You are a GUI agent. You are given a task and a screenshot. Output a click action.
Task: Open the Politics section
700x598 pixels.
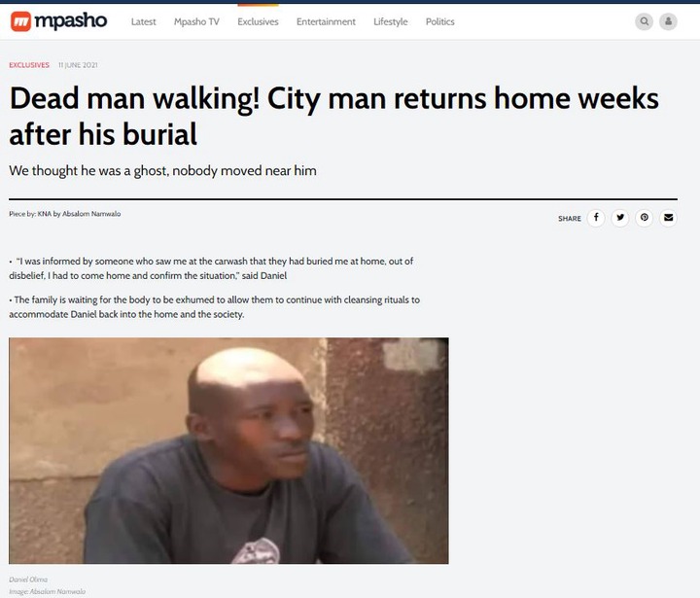439,21
